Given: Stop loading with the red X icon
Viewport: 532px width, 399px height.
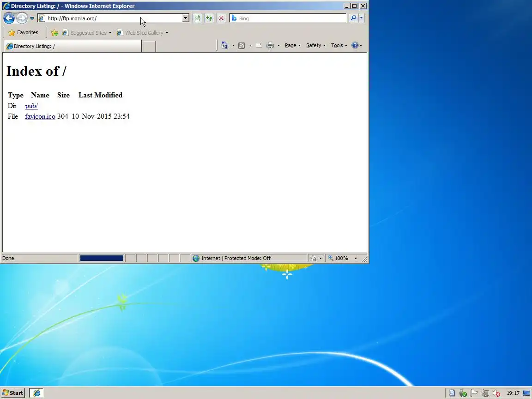Looking at the screenshot, I should point(221,18).
